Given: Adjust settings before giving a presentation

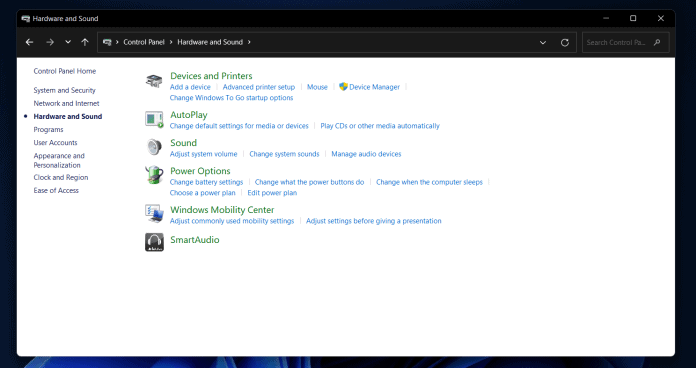Looking at the screenshot, I should 374,221.
